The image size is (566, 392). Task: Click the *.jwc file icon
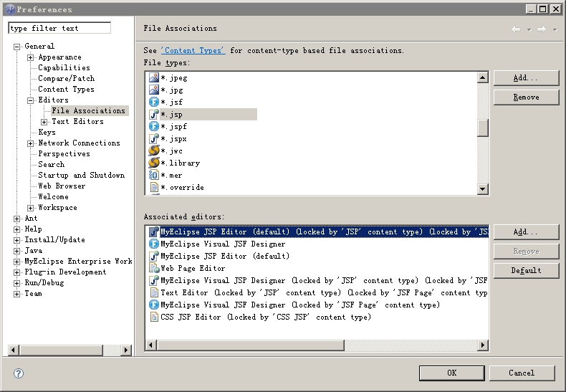click(x=154, y=151)
